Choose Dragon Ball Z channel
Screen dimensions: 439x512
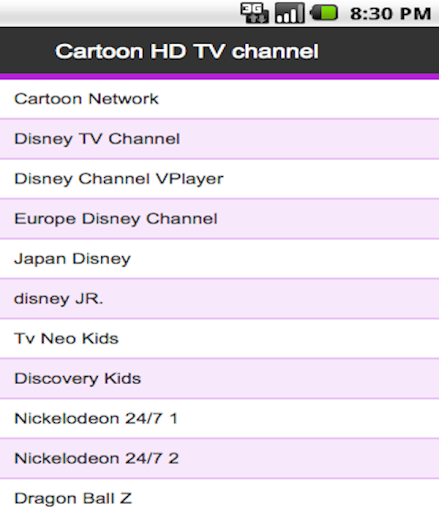click(219, 496)
